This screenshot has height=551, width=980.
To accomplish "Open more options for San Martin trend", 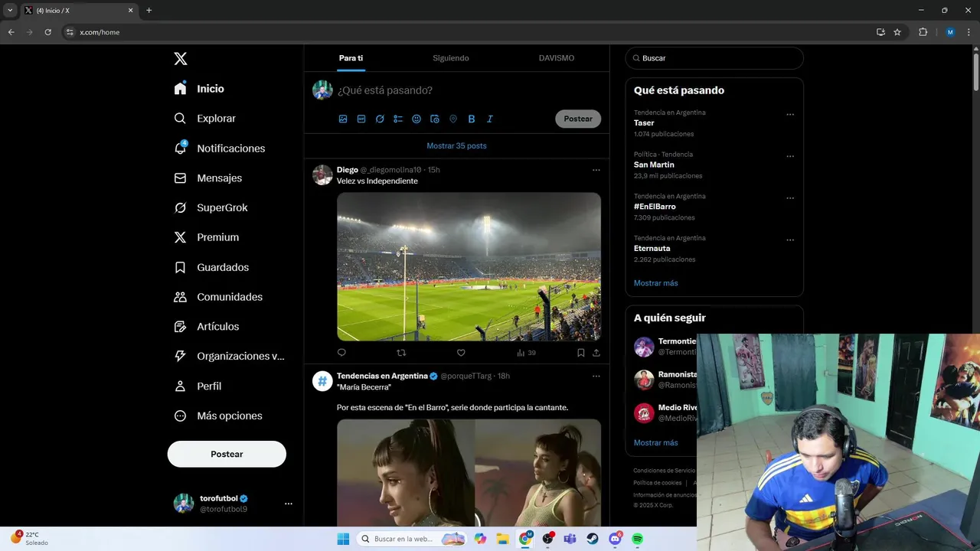I will pos(790,156).
